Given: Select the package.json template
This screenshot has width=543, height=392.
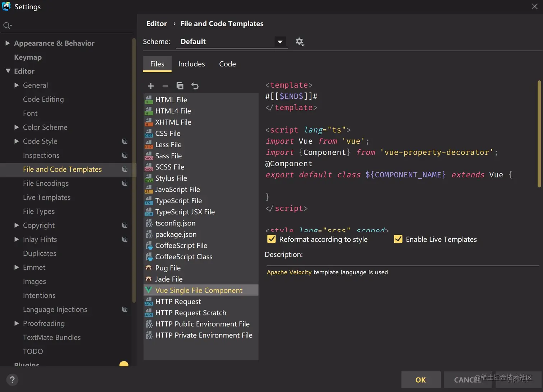Looking at the screenshot, I should tap(201, 234).
